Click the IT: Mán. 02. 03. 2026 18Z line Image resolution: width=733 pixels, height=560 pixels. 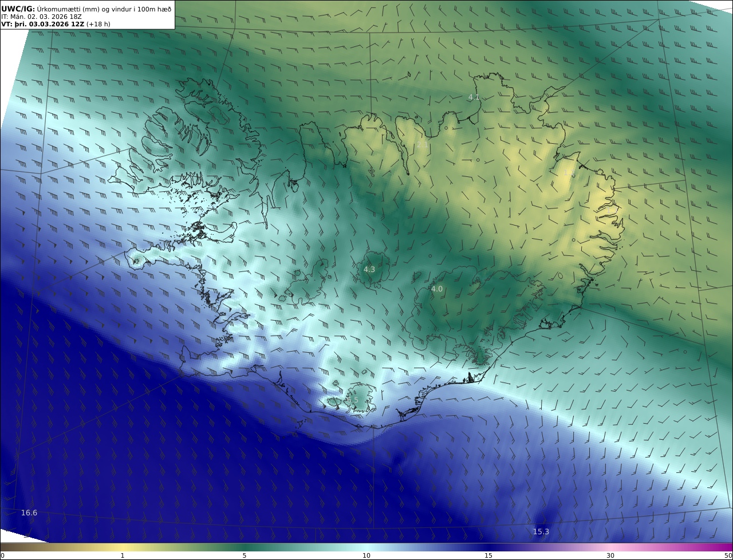point(41,17)
